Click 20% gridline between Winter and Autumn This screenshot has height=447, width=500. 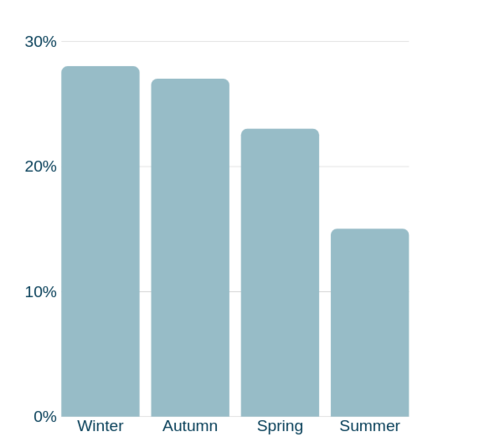pos(145,166)
